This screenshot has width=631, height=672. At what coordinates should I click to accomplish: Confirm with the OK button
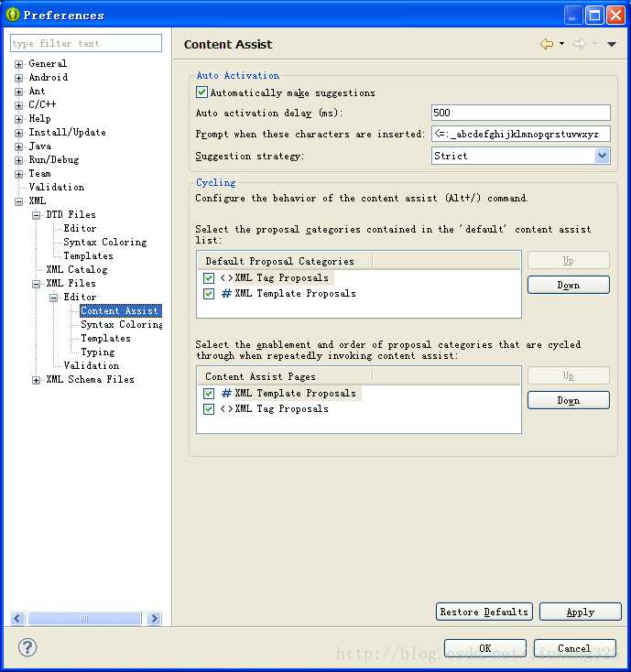point(485,648)
